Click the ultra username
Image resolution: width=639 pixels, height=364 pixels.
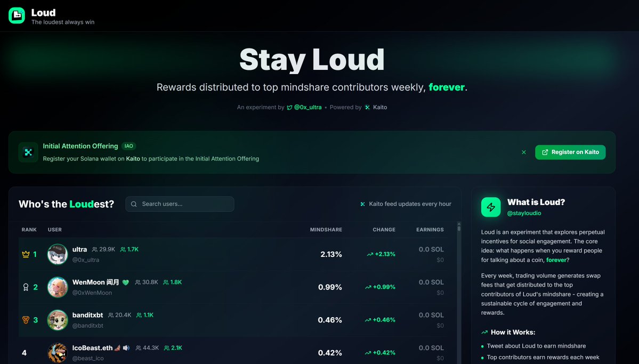pos(79,249)
